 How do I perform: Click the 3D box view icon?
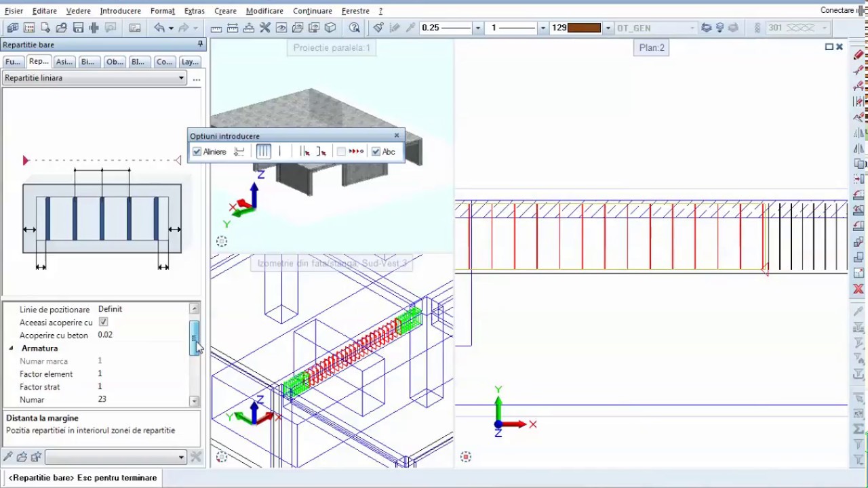[330, 28]
